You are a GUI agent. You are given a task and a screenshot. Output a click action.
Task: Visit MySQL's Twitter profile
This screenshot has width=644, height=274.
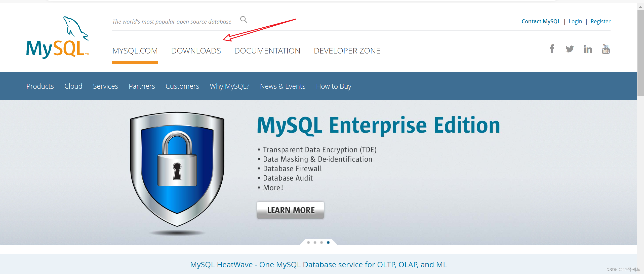570,49
